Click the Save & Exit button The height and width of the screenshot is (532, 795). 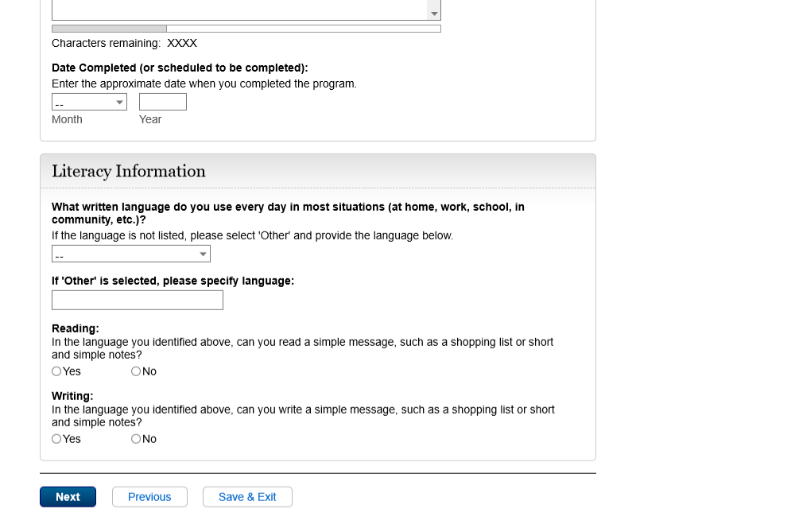coord(247,497)
